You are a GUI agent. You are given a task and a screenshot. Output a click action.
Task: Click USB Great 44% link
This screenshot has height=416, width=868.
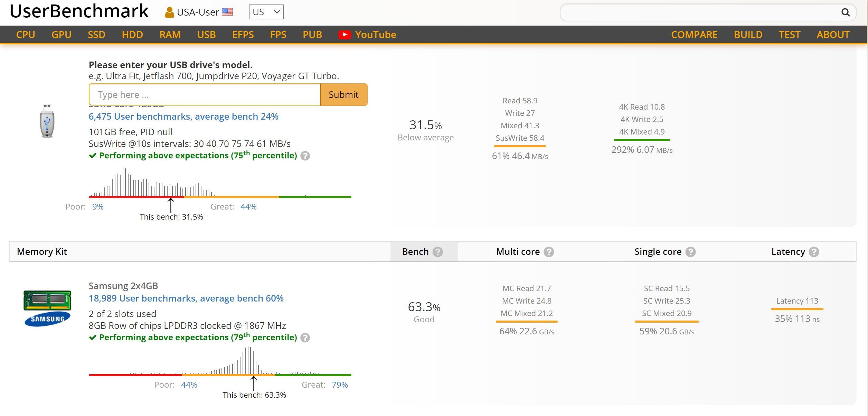click(248, 207)
